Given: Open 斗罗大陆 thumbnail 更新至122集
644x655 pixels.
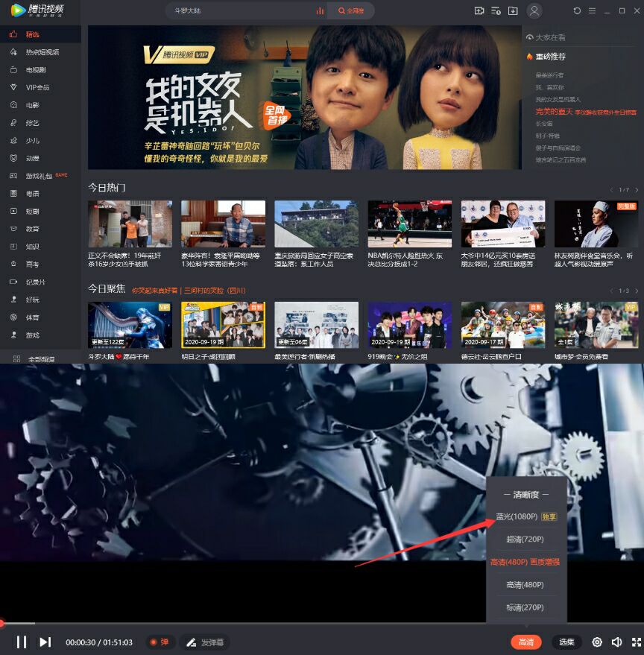Looking at the screenshot, I should 130,325.
